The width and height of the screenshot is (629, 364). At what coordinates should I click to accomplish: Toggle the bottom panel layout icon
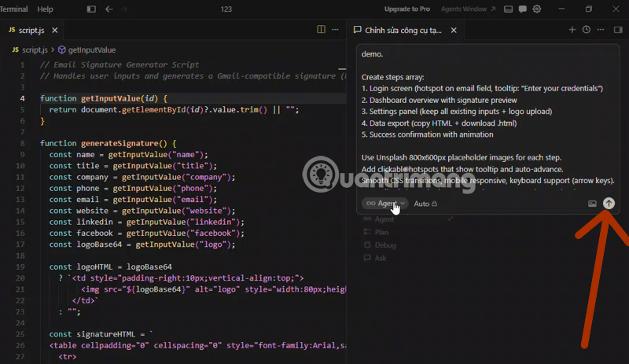[x=509, y=9]
